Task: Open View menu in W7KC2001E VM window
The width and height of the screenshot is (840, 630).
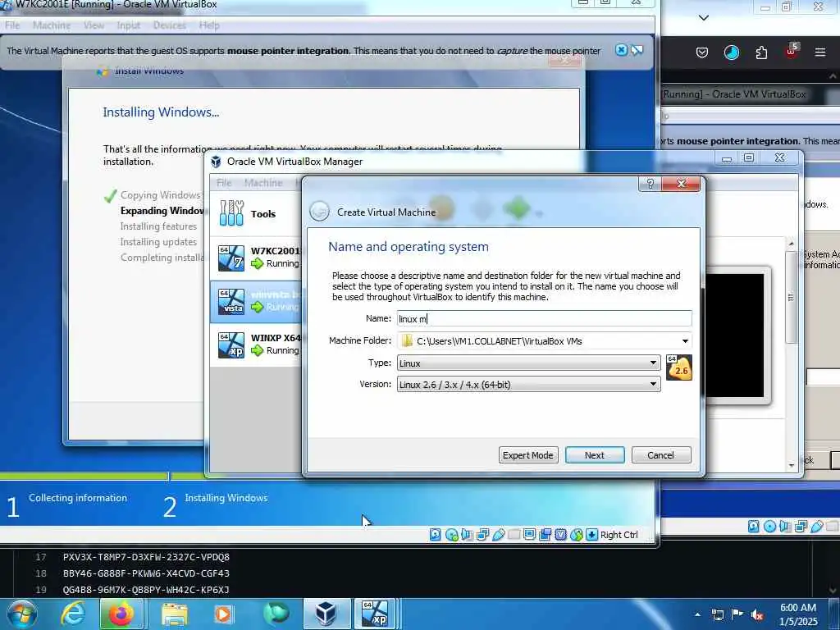Action: pos(94,25)
